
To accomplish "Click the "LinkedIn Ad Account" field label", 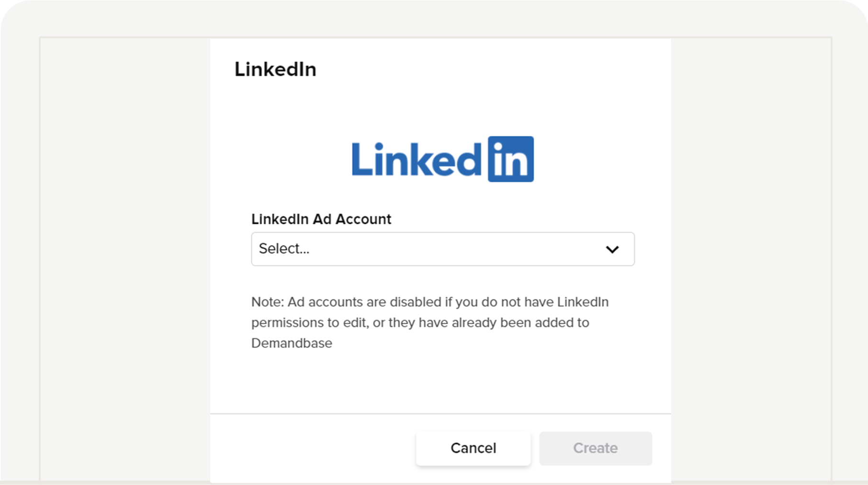I will point(321,219).
